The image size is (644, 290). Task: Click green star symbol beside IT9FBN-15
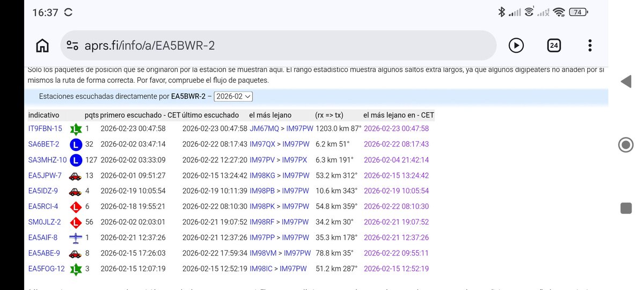pyautogui.click(x=76, y=129)
